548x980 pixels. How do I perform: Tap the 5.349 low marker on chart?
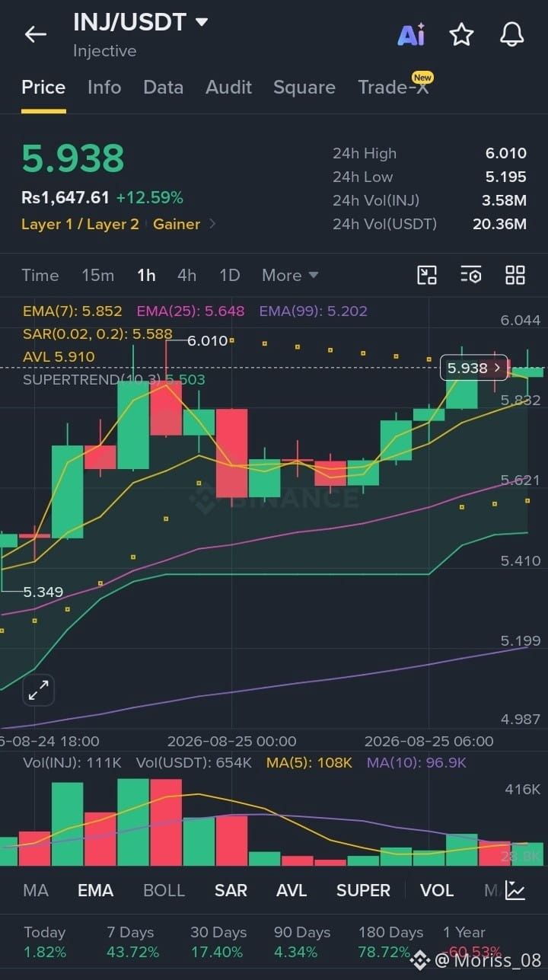click(x=43, y=592)
